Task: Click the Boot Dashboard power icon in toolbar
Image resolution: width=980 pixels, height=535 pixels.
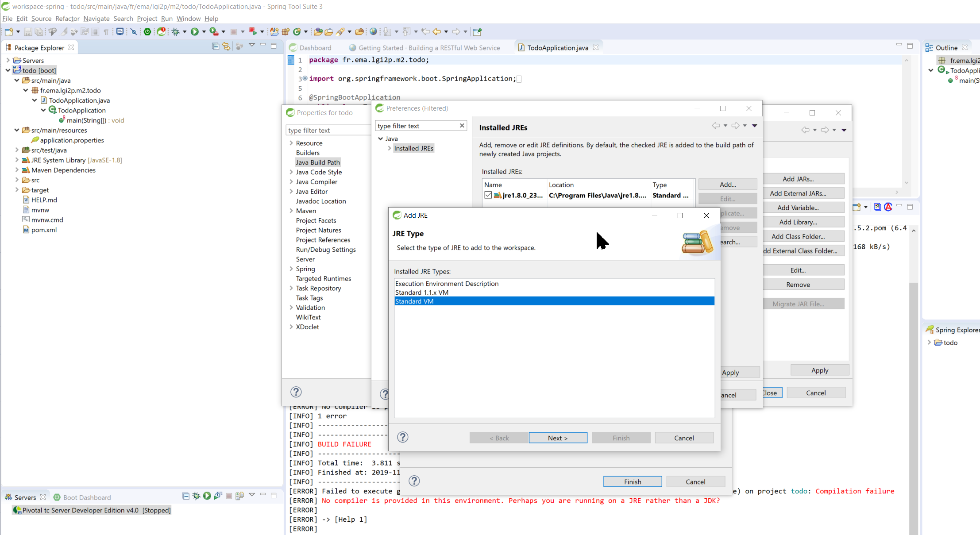Action: point(147,32)
